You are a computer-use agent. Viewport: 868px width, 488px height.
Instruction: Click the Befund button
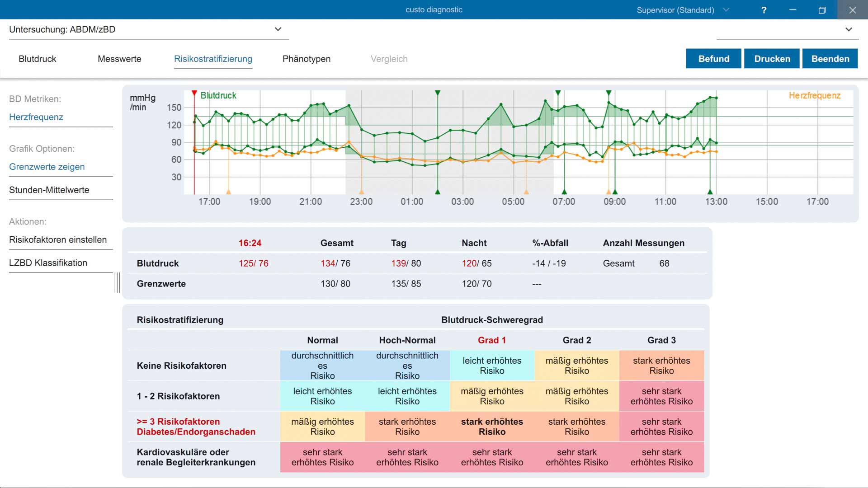[x=713, y=59]
